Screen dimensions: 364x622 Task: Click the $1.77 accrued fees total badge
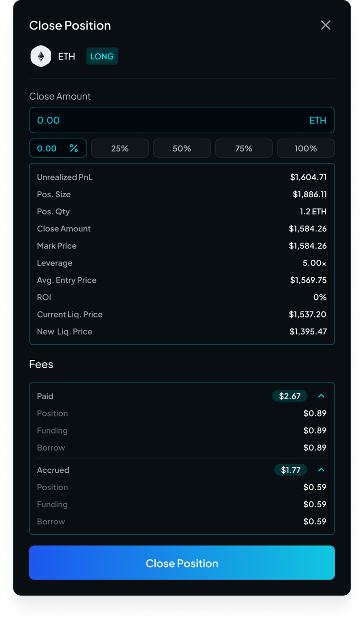290,470
